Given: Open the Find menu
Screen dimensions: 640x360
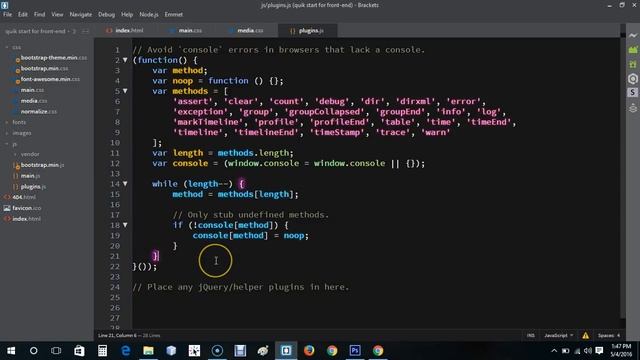Looking at the screenshot, I should tap(40, 14).
